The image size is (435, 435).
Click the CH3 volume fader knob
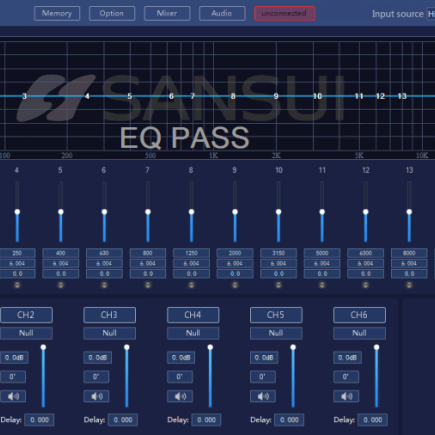click(127, 347)
